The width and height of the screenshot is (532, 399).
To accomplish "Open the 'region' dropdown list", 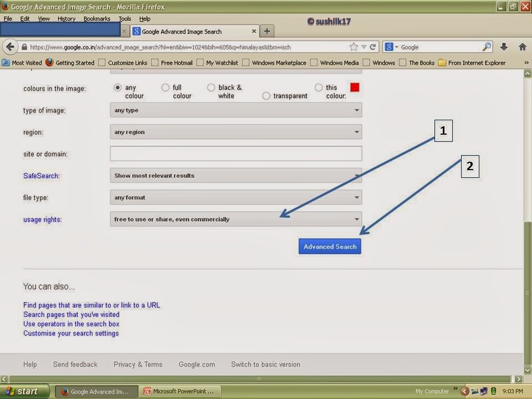I will (x=236, y=132).
